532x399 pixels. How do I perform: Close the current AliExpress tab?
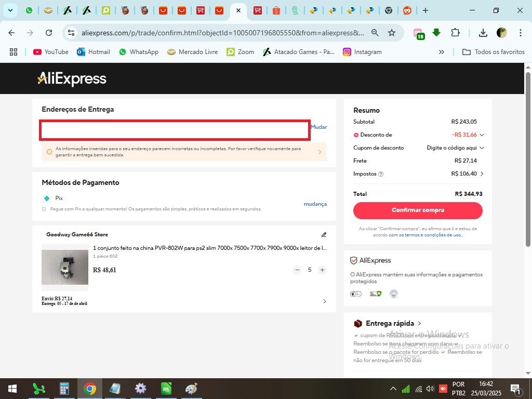[x=238, y=10]
